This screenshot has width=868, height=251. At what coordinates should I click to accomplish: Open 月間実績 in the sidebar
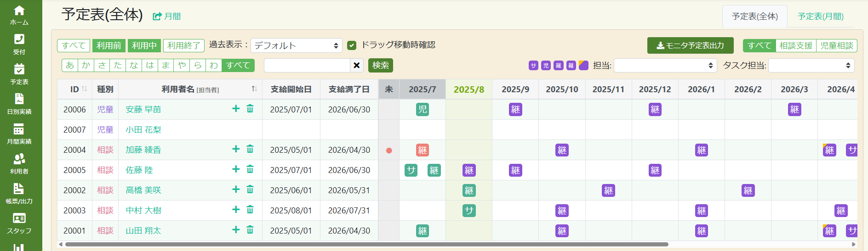(19, 134)
